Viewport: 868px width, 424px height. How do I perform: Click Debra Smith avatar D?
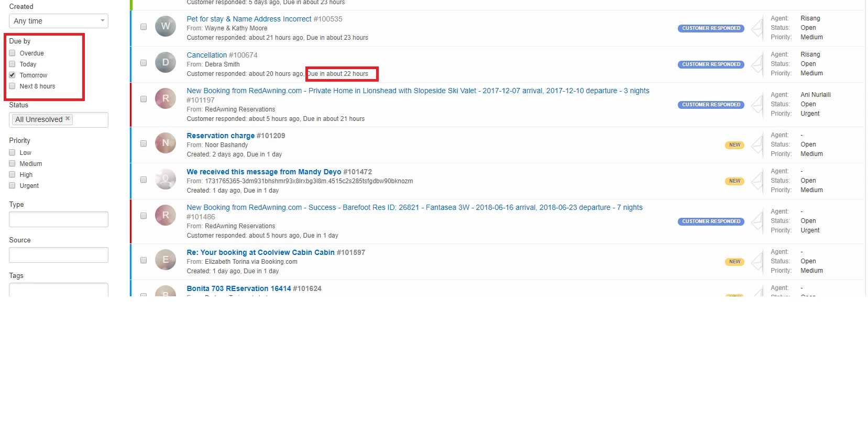pyautogui.click(x=166, y=62)
